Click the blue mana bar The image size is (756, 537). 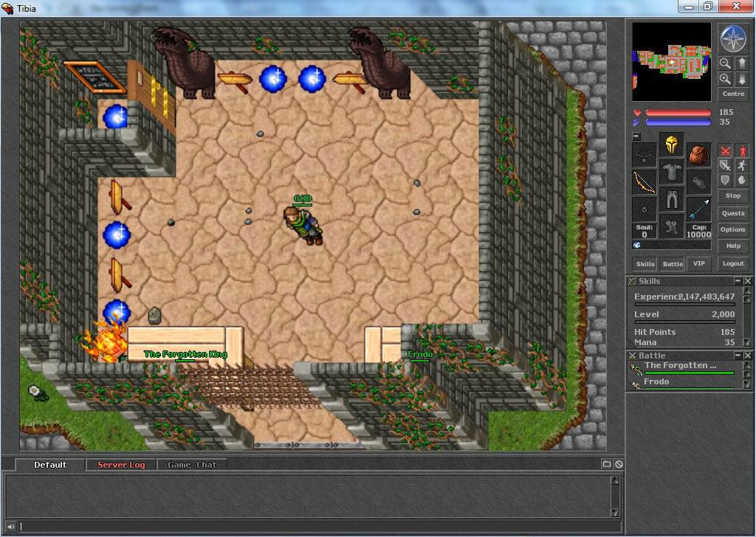[x=678, y=122]
